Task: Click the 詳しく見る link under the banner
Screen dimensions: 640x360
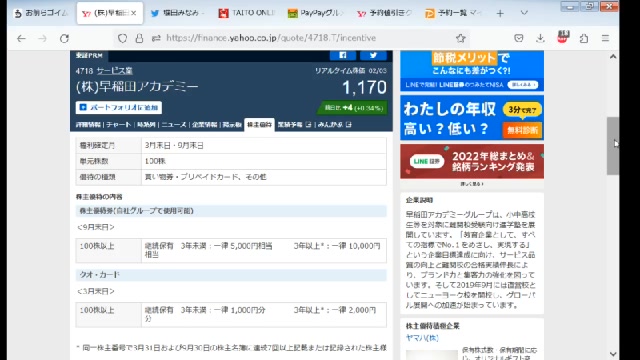Action: 472,184
